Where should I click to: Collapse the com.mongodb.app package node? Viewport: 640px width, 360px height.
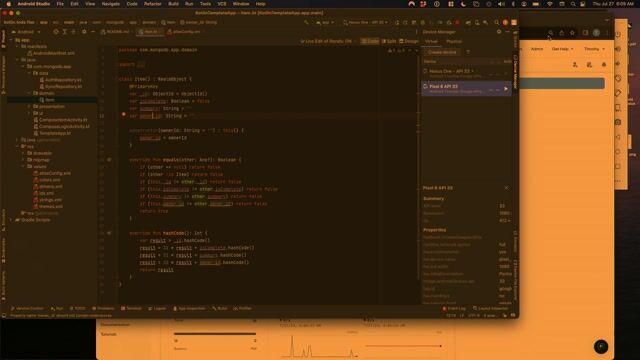pos(24,66)
